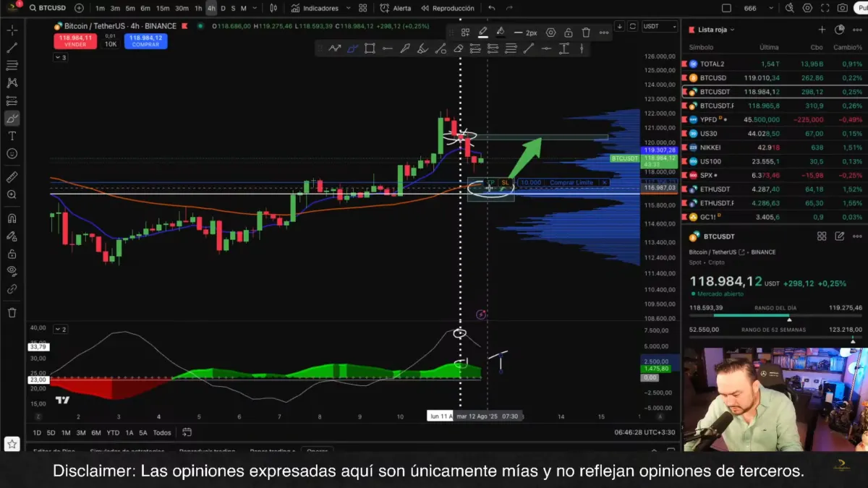
Task: Click the red VENDER sell button
Action: [75, 40]
